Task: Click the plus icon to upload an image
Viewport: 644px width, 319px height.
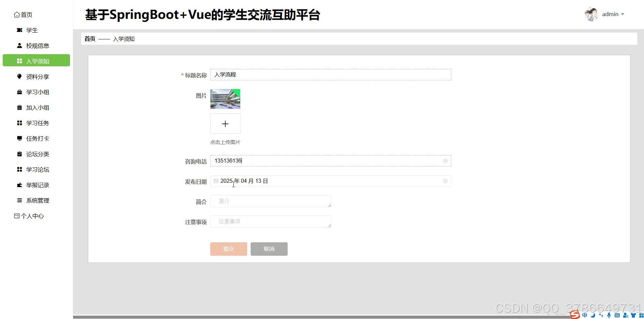Action: pos(225,123)
